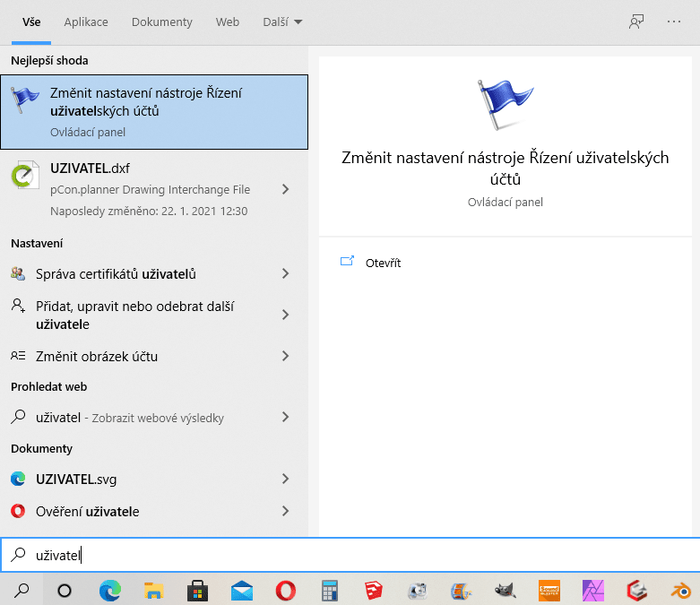Expand arrow for Ověření uživatele document
Screen dimensions: 700x605
285,511
